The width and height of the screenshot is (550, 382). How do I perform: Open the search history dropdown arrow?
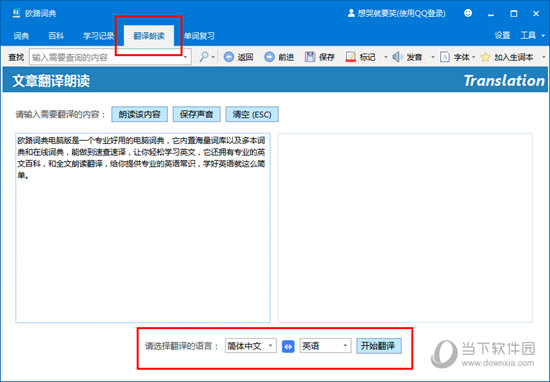tap(186, 57)
